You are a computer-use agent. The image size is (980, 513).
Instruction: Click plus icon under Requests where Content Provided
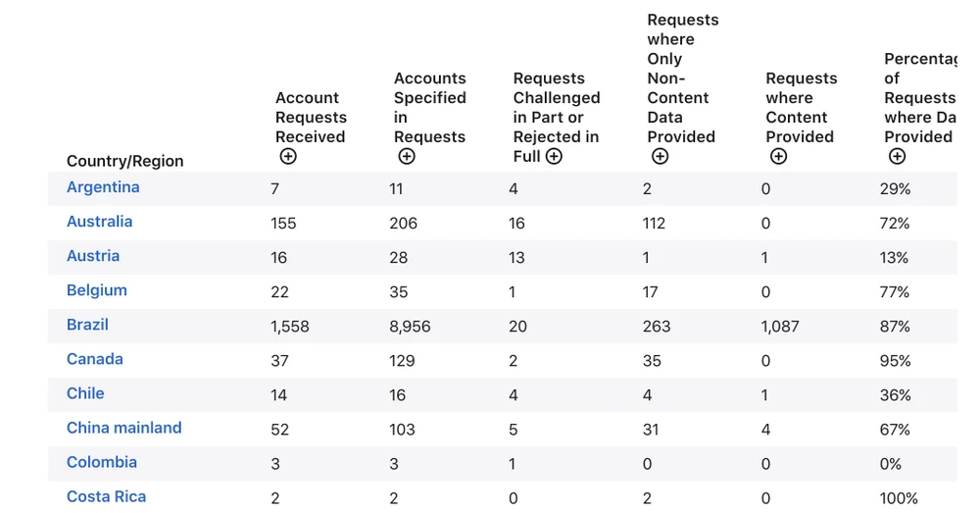[x=778, y=157]
